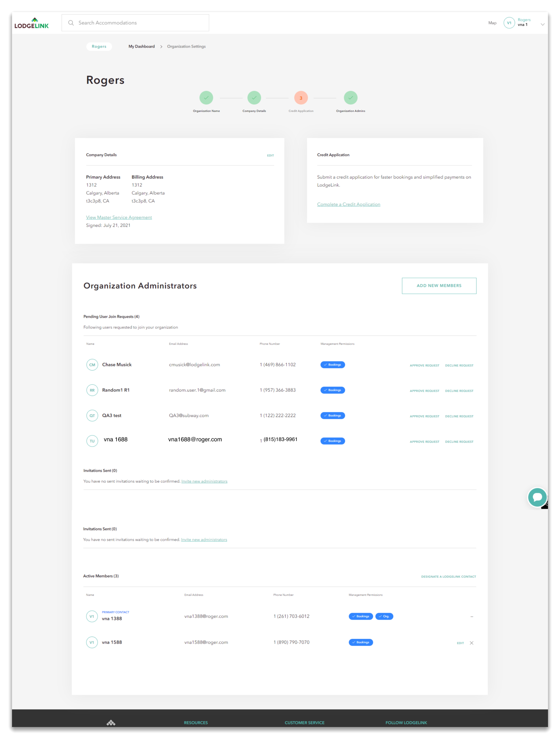Viewport: 560px width, 739px height.
Task: Click Pending User Join Requests (4) heading
Action: [x=111, y=317]
